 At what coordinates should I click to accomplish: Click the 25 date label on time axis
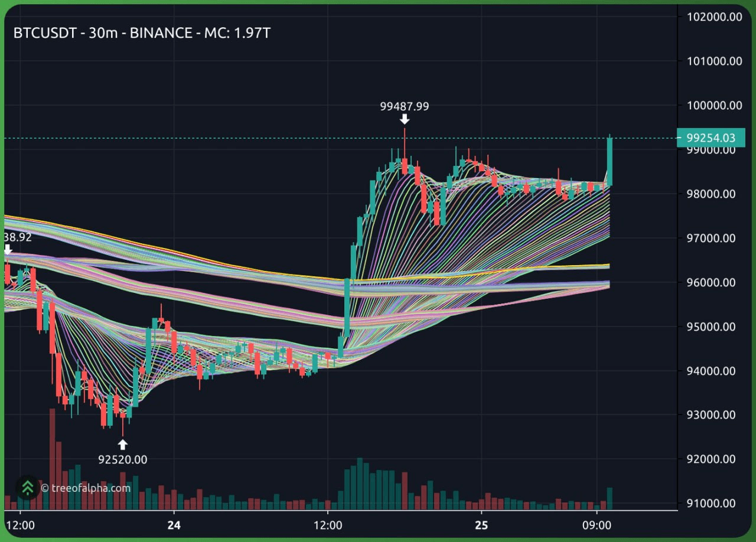481,525
